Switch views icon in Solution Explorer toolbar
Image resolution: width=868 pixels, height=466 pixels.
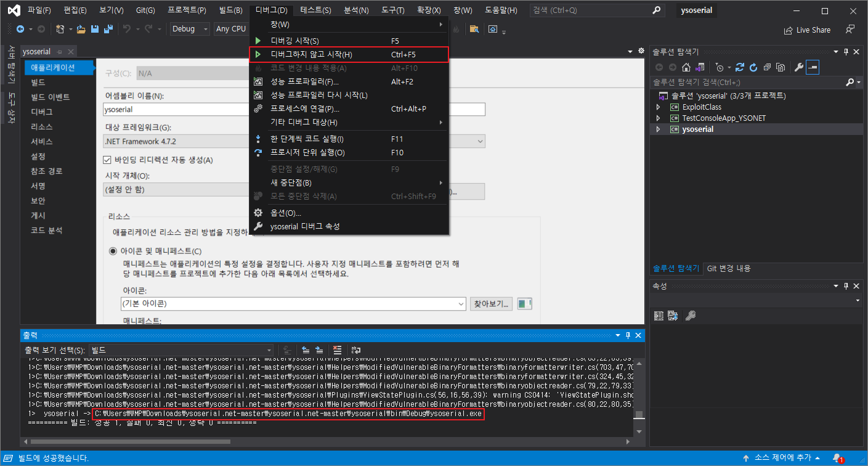(699, 67)
